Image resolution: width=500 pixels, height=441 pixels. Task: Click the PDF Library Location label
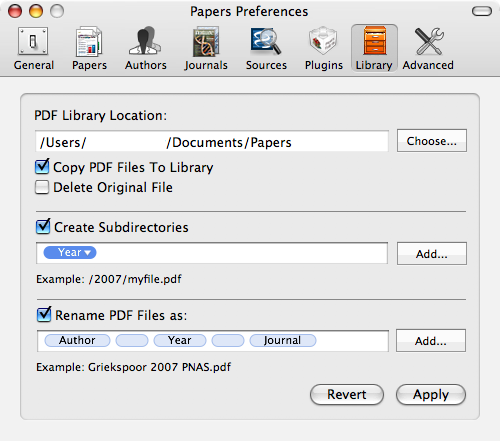click(x=100, y=116)
